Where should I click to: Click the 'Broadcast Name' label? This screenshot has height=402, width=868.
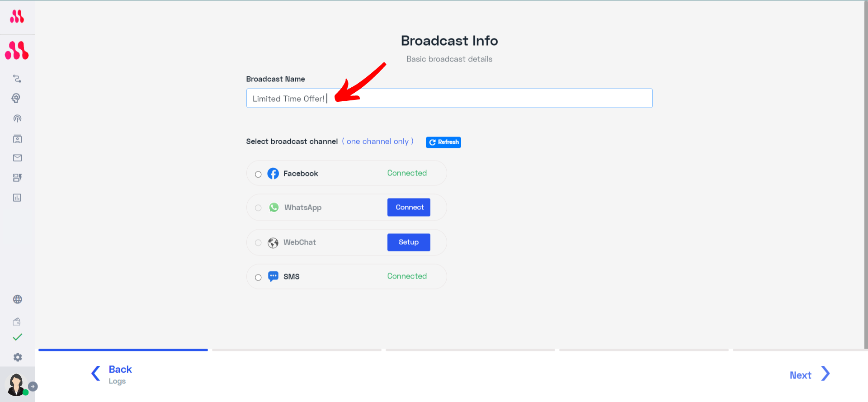275,79
